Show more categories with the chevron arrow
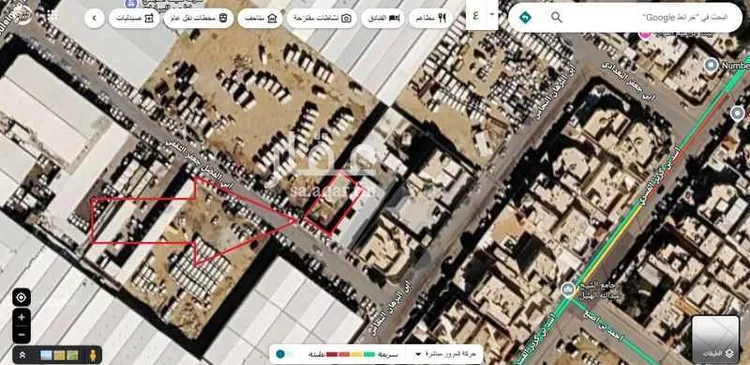This screenshot has height=365, width=750. pyautogui.click(x=95, y=18)
